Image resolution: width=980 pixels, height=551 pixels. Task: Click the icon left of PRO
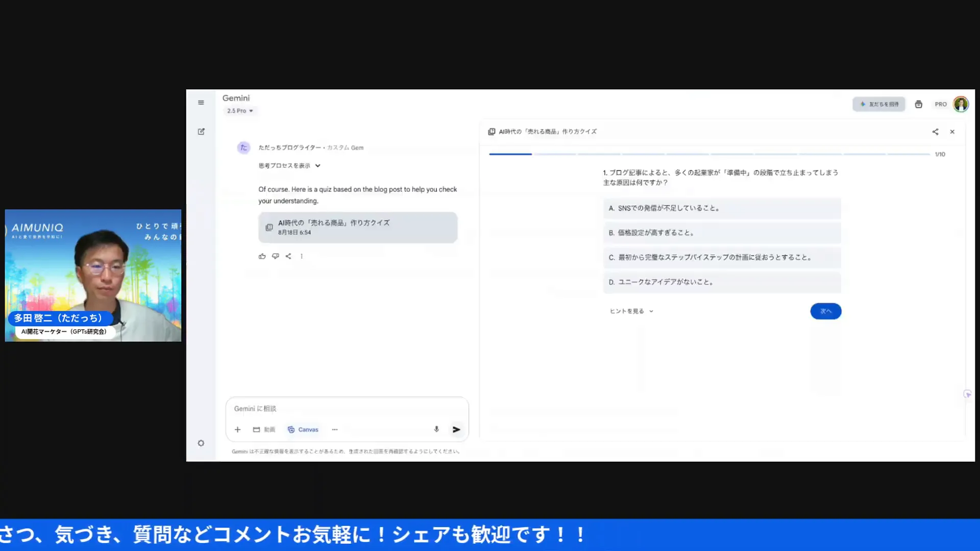pyautogui.click(x=918, y=104)
